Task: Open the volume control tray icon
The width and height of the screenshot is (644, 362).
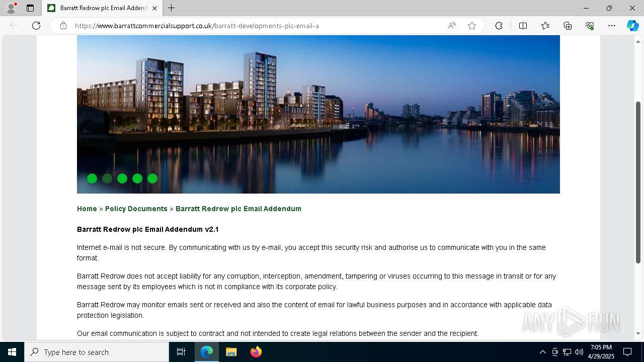Action: [579, 352]
